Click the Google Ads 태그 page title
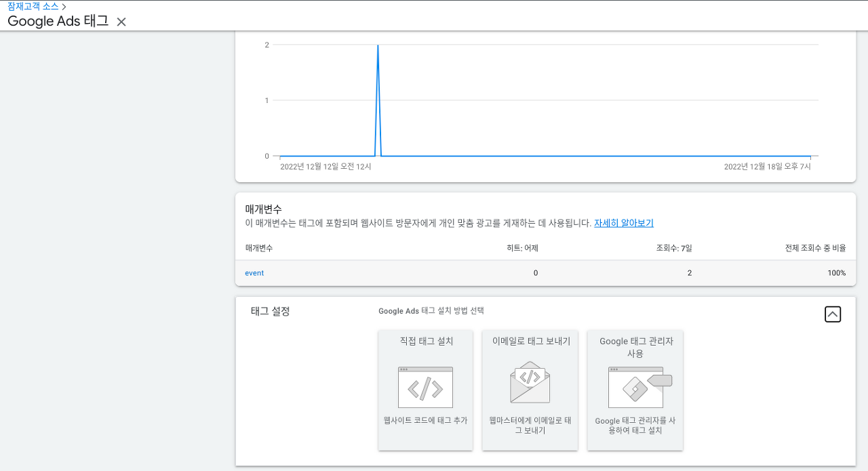This screenshot has height=471, width=868. click(x=58, y=21)
